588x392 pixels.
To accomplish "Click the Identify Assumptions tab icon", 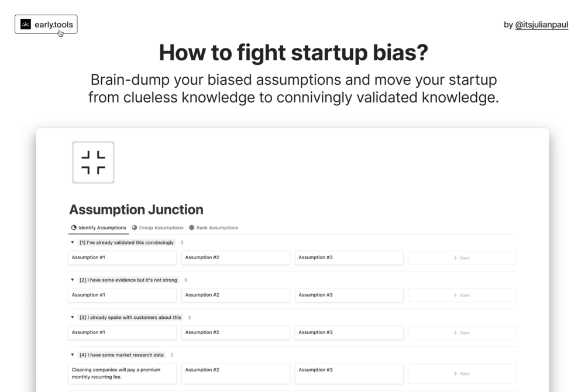I will tap(74, 228).
